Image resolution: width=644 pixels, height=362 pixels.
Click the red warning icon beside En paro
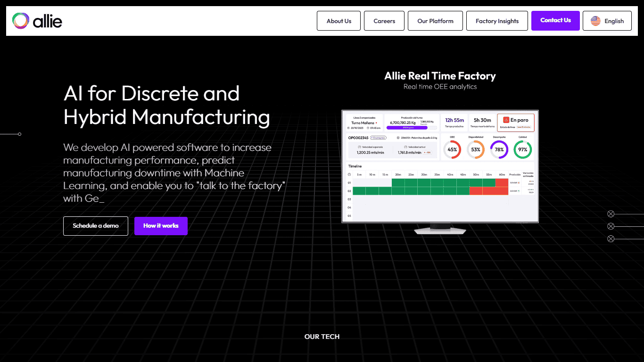point(506,120)
